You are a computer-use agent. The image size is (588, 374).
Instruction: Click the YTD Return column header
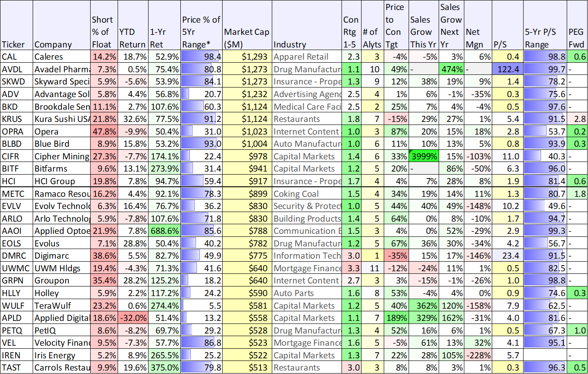tap(133, 25)
